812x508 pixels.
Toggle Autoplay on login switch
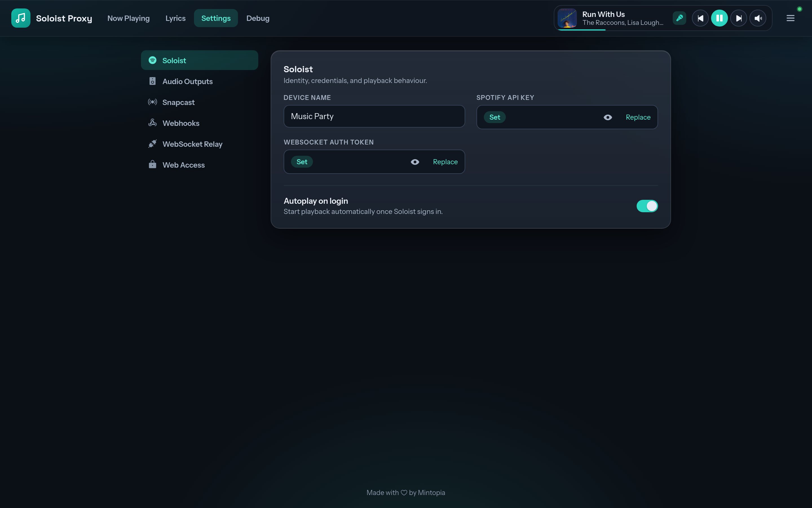click(x=647, y=206)
